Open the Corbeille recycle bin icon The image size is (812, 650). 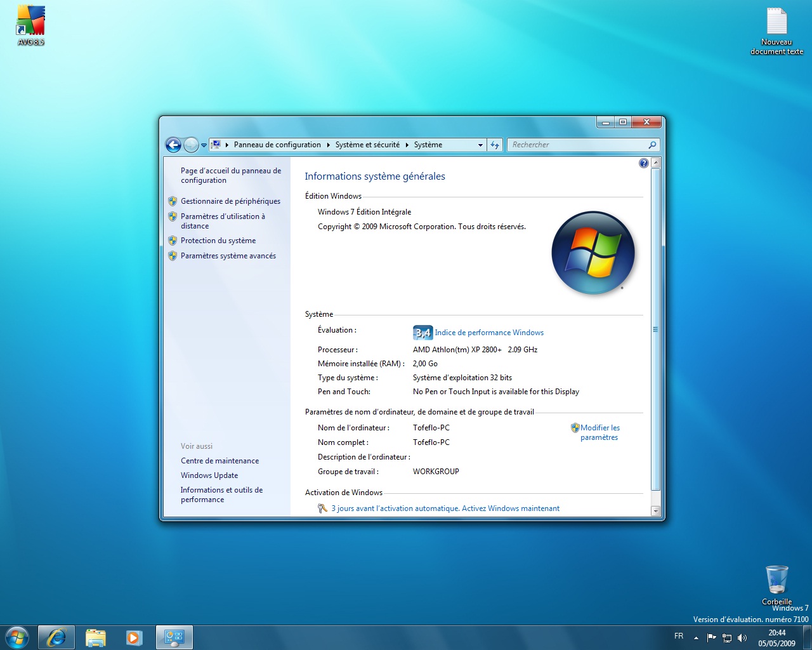pos(776,585)
